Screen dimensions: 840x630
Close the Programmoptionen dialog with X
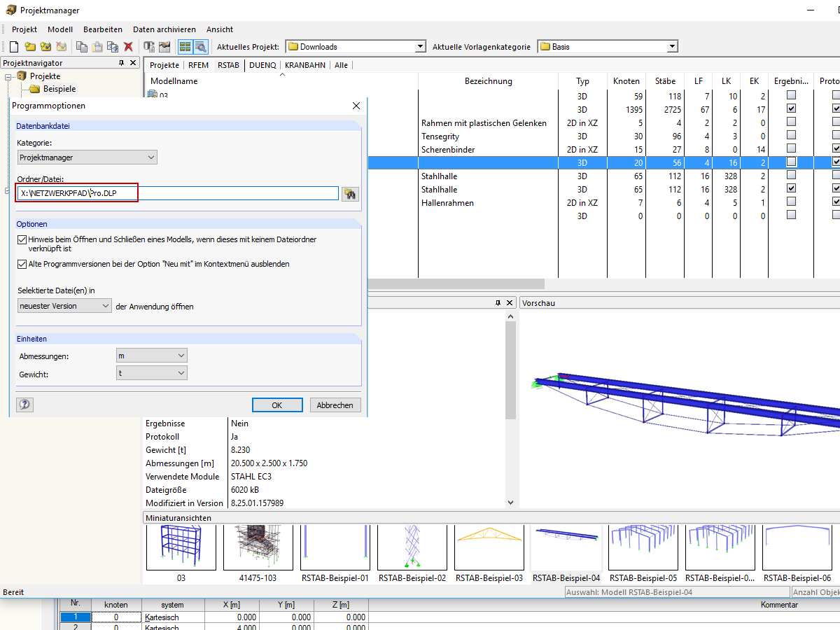pos(356,106)
